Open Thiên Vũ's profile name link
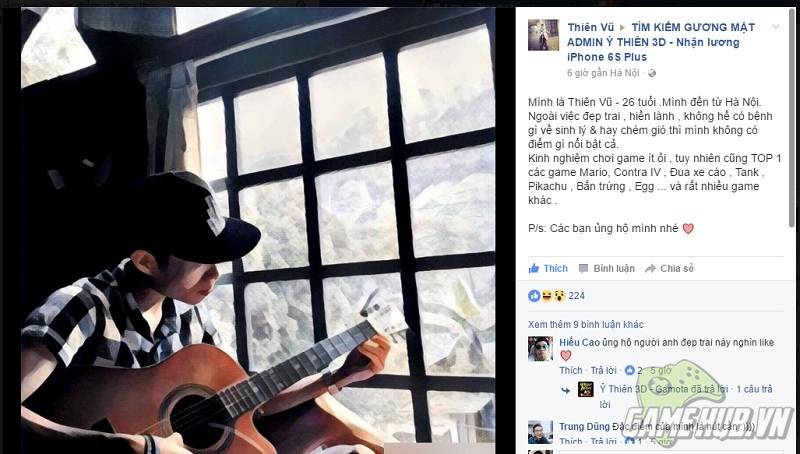 click(x=591, y=27)
